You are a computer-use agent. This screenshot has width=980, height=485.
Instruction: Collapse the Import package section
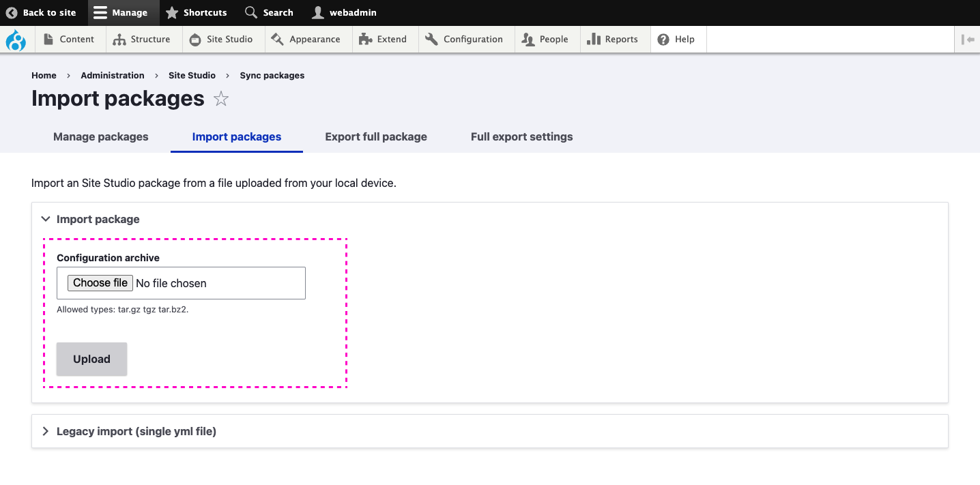point(46,219)
